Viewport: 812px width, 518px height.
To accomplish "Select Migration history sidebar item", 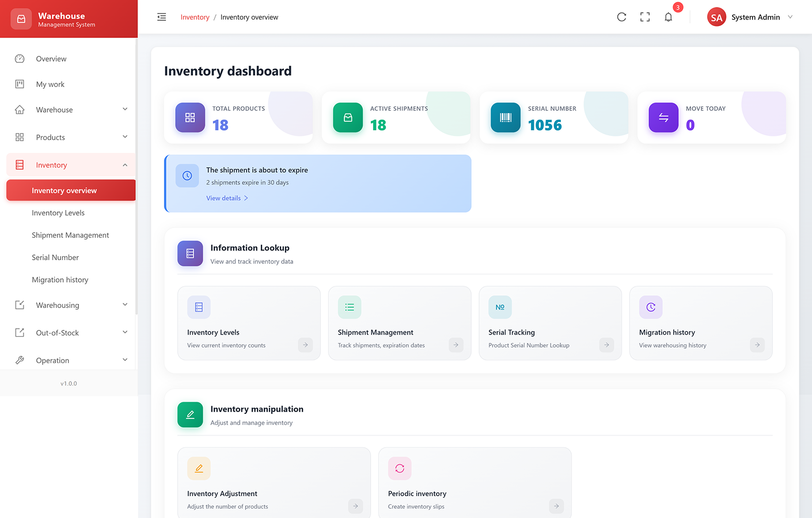I will (x=60, y=280).
